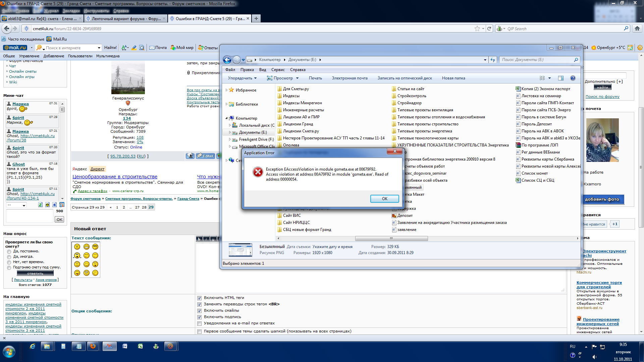The width and height of the screenshot is (644, 362).
Task: Open Explorer help question mark icon
Action: [573, 78]
